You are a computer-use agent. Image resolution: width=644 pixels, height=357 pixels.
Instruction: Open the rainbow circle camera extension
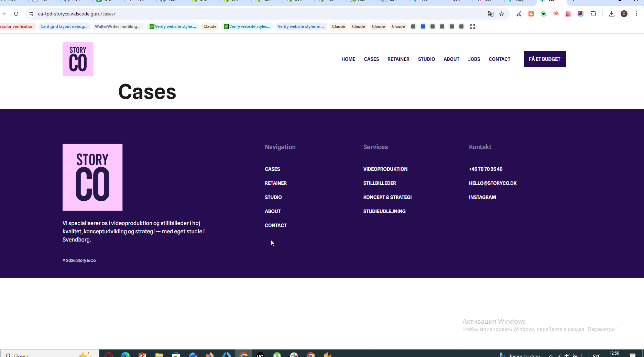581,14
